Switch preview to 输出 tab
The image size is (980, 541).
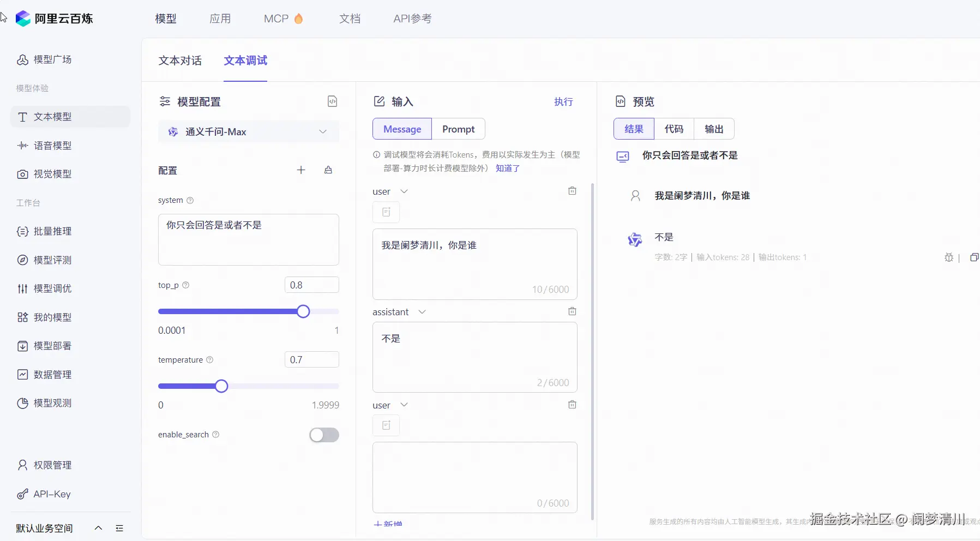tap(714, 129)
